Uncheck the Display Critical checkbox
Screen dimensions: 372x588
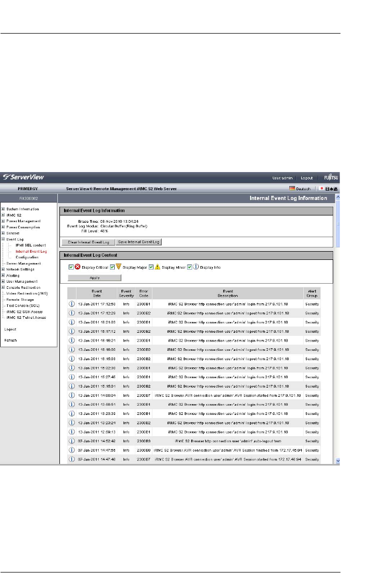click(x=71, y=267)
